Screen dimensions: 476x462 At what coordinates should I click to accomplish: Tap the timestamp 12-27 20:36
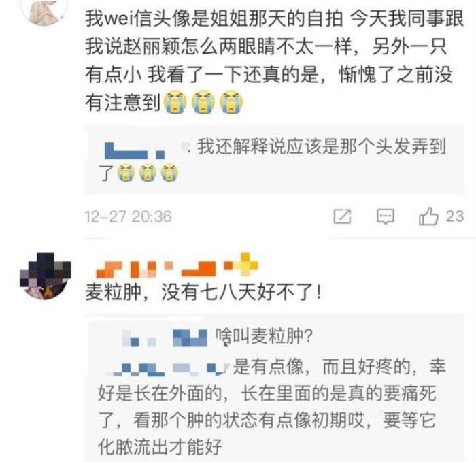point(128,217)
